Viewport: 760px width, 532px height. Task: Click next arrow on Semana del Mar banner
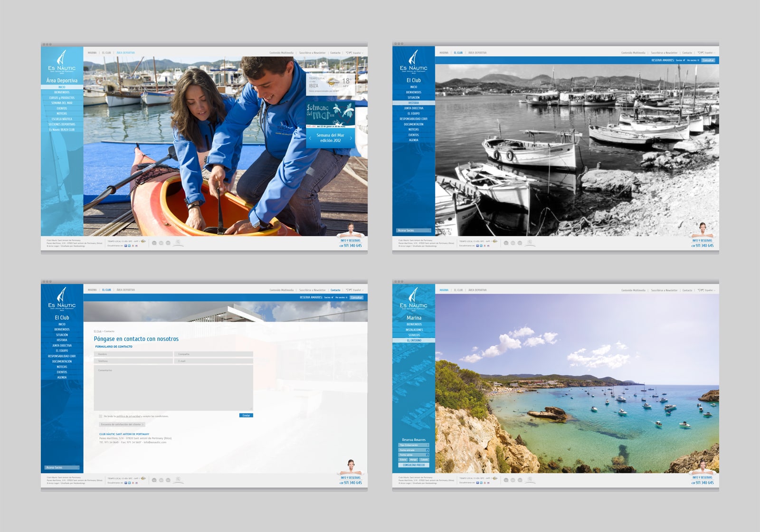(351, 138)
